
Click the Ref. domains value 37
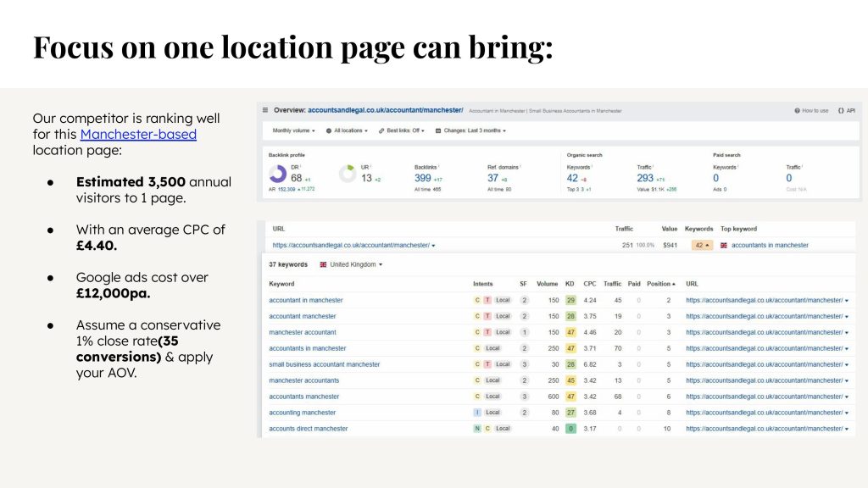click(492, 178)
